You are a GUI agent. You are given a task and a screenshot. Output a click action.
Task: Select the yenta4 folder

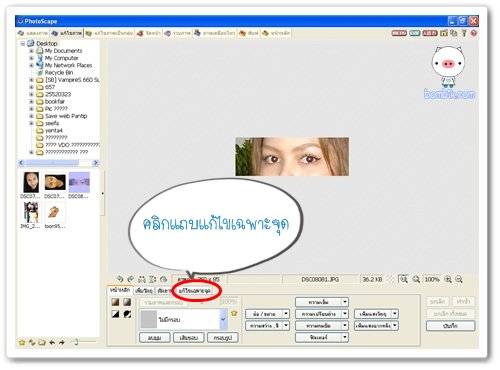point(53,130)
